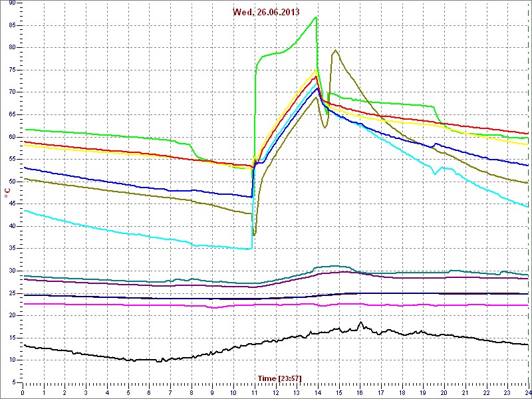
Task: Click the chart date title Wed, 26.06.2013
Action: (266, 12)
